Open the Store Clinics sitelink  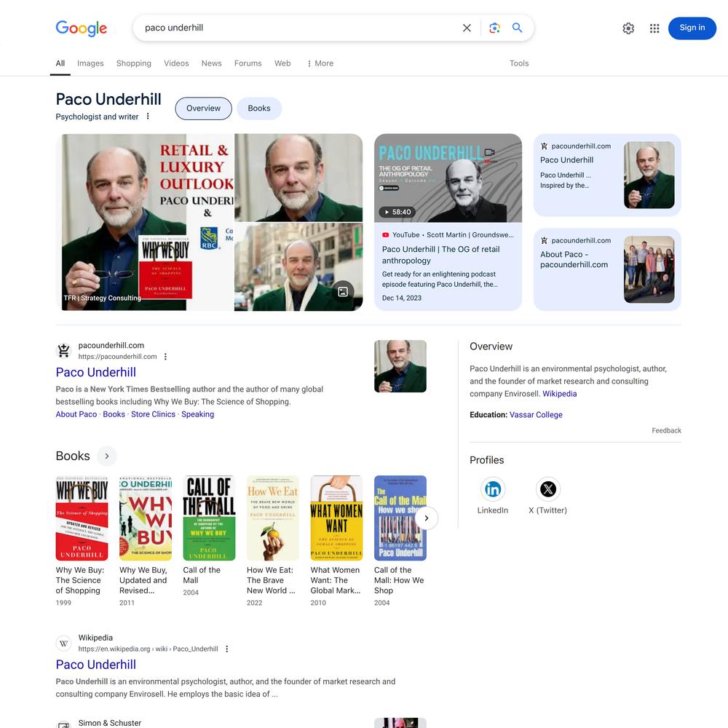(153, 414)
